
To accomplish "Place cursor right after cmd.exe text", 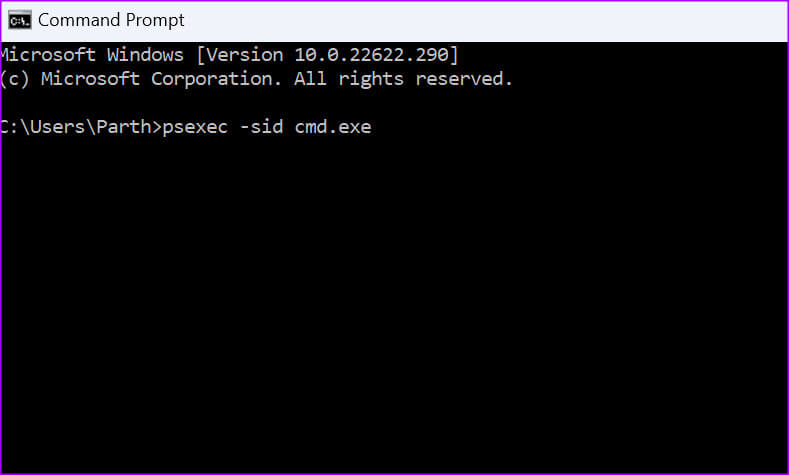I will coord(373,127).
